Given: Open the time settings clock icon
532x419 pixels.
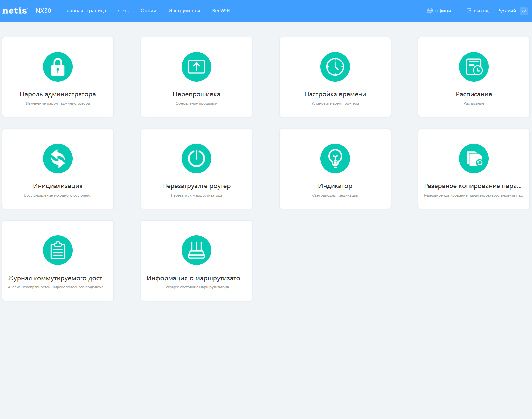Looking at the screenshot, I should pos(335,67).
